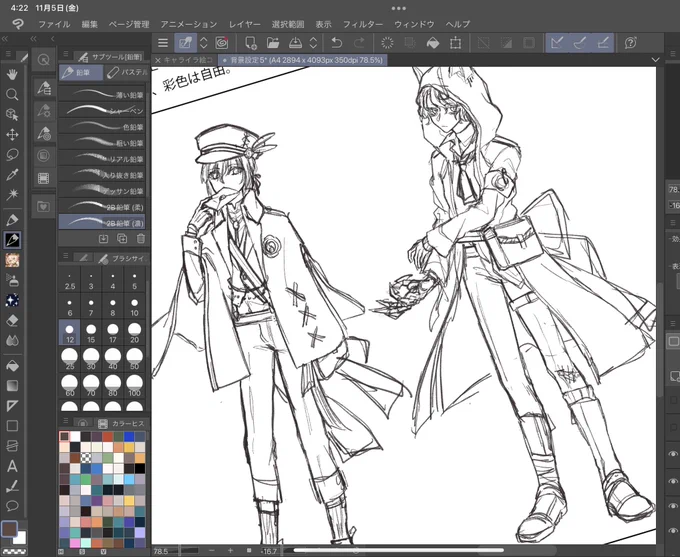Viewport: 680px width, 557px height.
Task: Open the command bar hamburger menu
Action: pyautogui.click(x=163, y=43)
